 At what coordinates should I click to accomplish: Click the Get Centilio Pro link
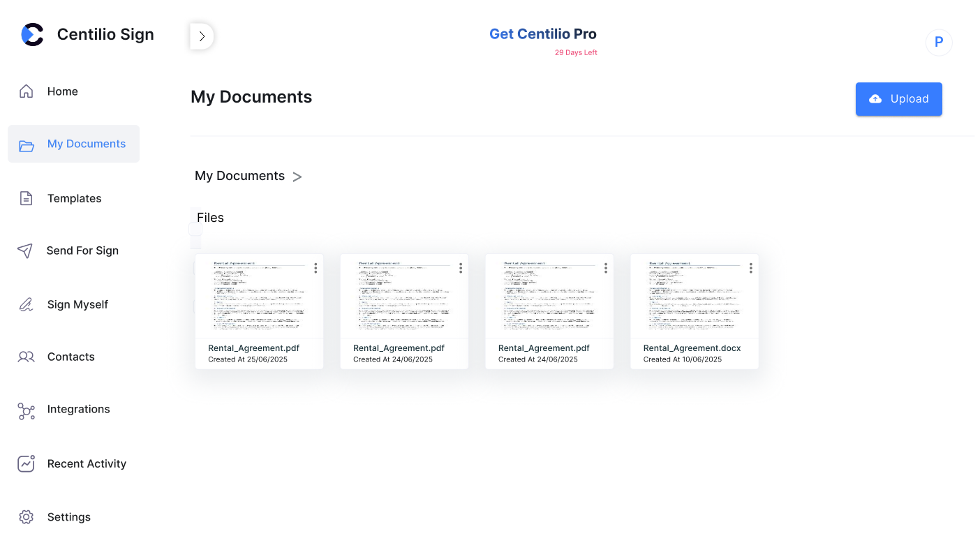[x=542, y=33]
